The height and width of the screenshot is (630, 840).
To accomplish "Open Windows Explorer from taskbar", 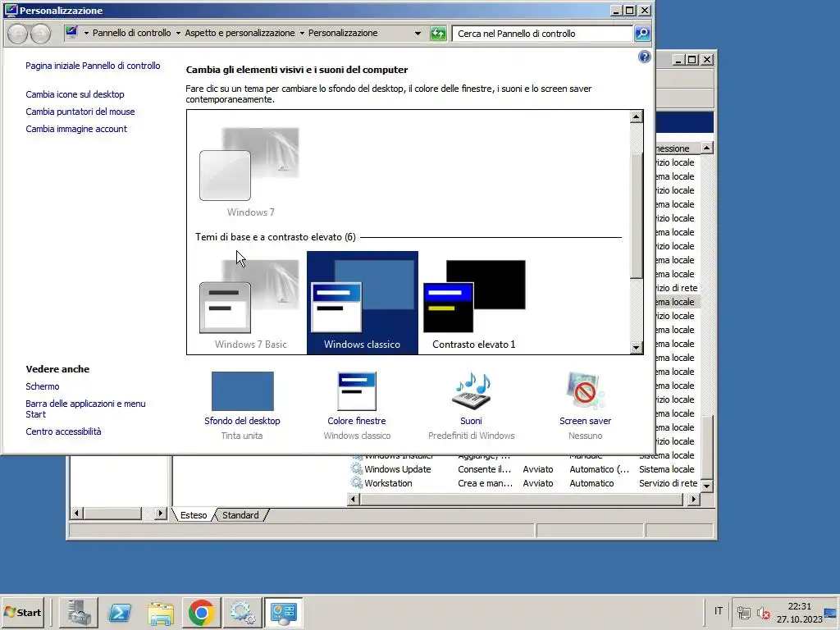I will (x=160, y=612).
